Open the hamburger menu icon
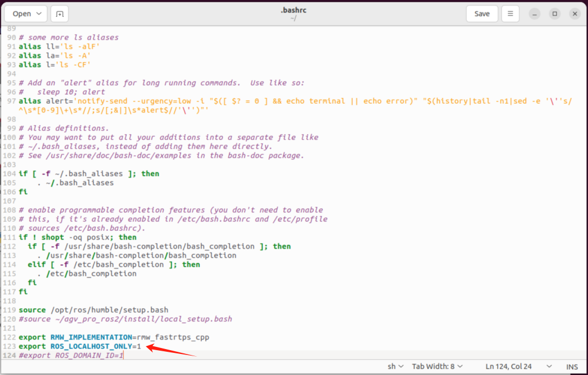 (x=510, y=14)
